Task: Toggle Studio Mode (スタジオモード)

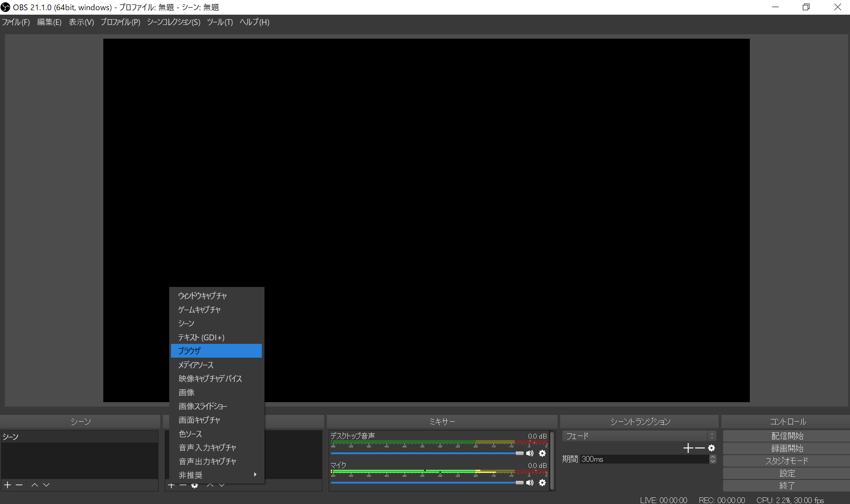Action: tap(786, 461)
